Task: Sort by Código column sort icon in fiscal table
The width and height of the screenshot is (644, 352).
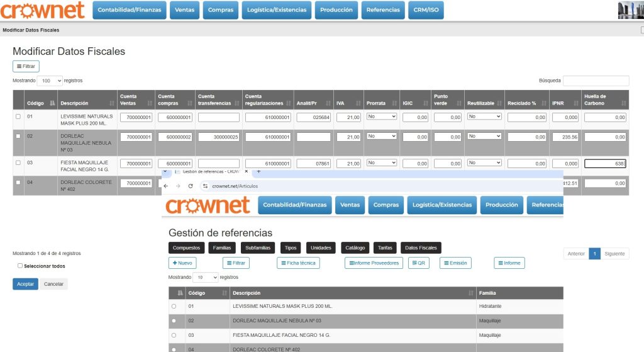Action: click(52, 103)
